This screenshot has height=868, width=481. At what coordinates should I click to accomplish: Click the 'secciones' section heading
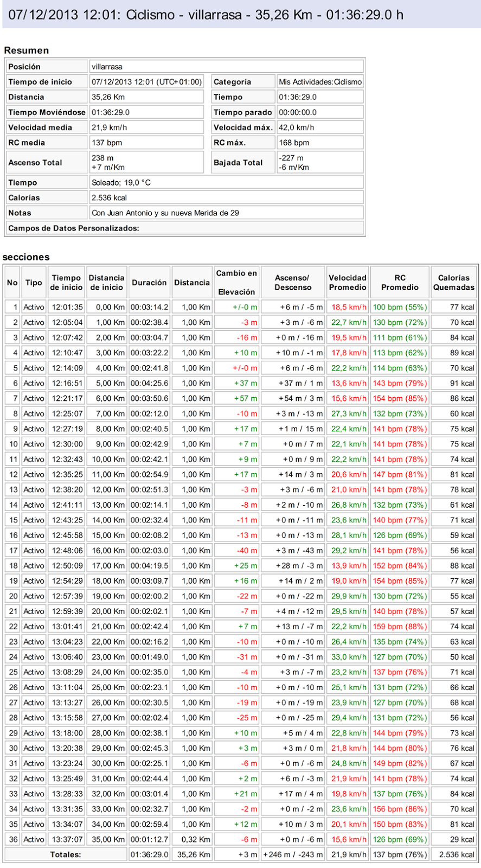click(x=26, y=257)
